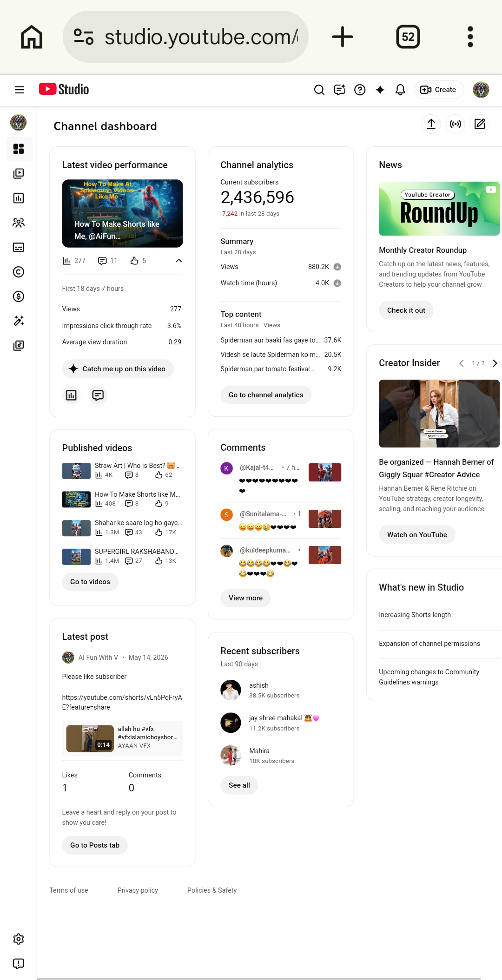This screenshot has width=502, height=980.
Task: Open the Terms of use footer link
Action: pyautogui.click(x=69, y=890)
